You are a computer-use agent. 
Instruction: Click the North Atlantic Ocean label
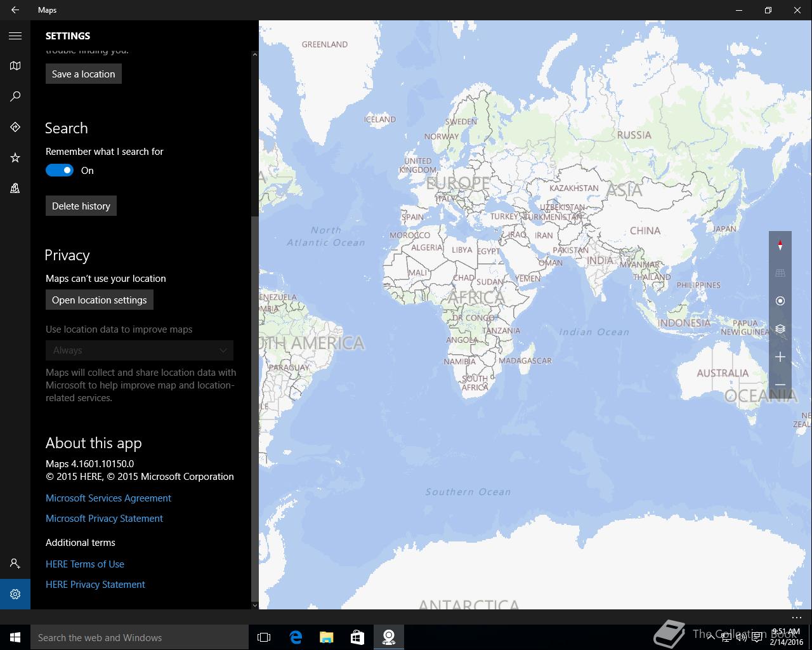coord(326,236)
